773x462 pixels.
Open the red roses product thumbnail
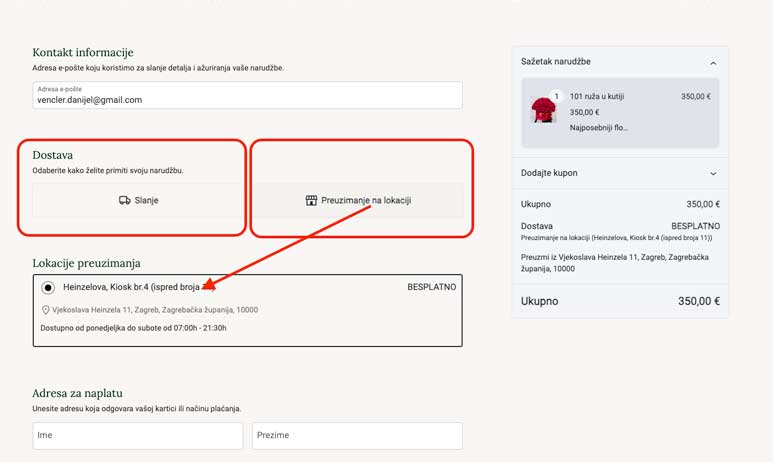pos(543,110)
